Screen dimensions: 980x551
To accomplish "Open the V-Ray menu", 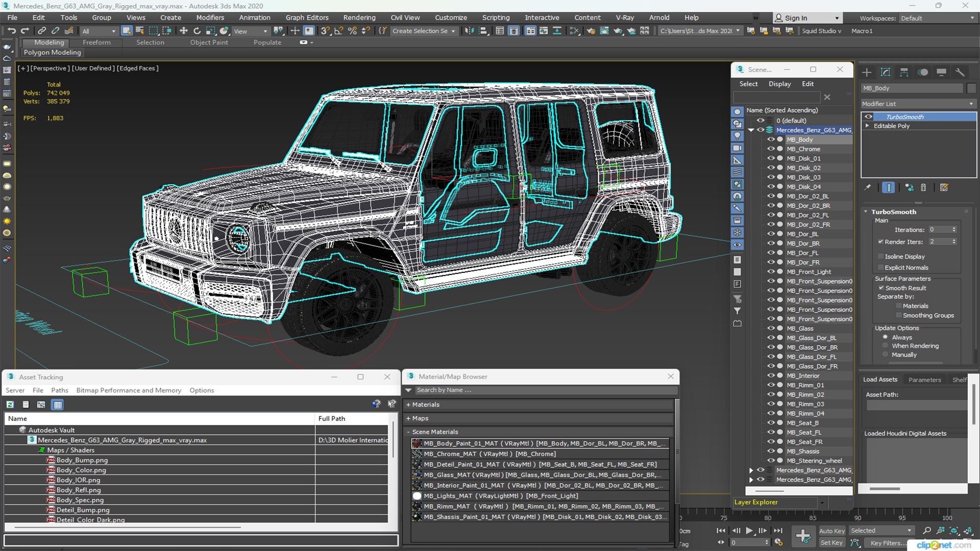I will click(x=624, y=17).
